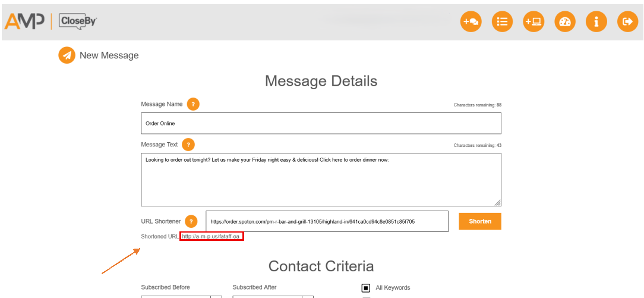The width and height of the screenshot is (644, 298).
Task: Open the dashboard gauge icon
Action: click(565, 22)
